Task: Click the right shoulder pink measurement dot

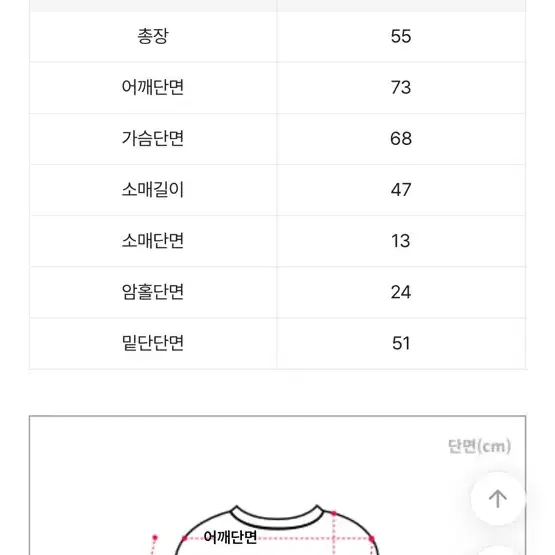Action: click(371, 539)
